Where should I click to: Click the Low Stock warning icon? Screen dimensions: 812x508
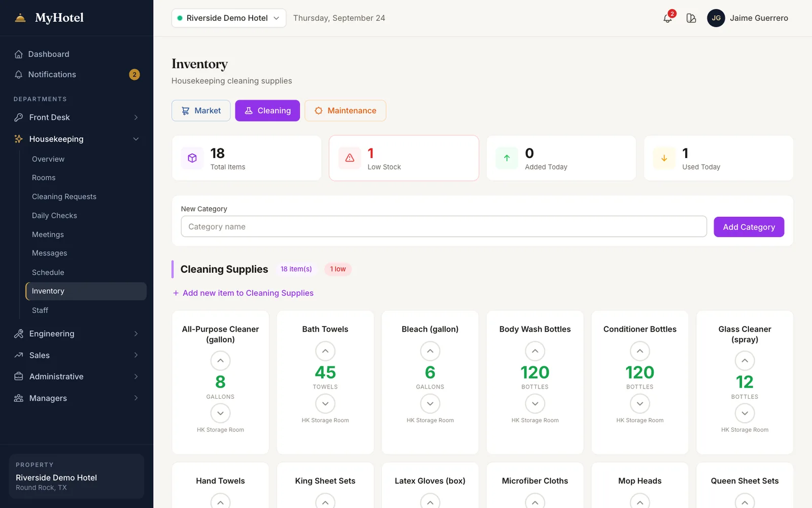point(350,158)
